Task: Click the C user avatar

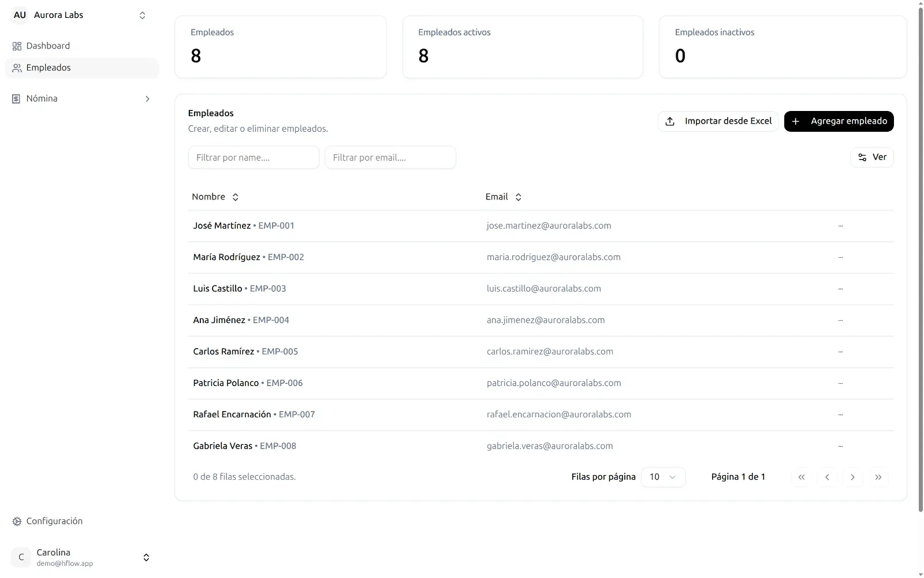Action: click(21, 557)
